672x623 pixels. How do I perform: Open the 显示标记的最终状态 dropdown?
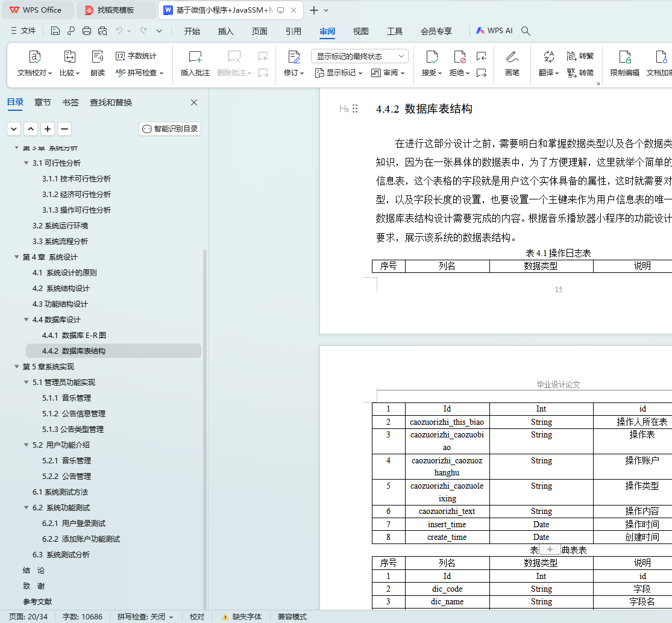[360, 56]
